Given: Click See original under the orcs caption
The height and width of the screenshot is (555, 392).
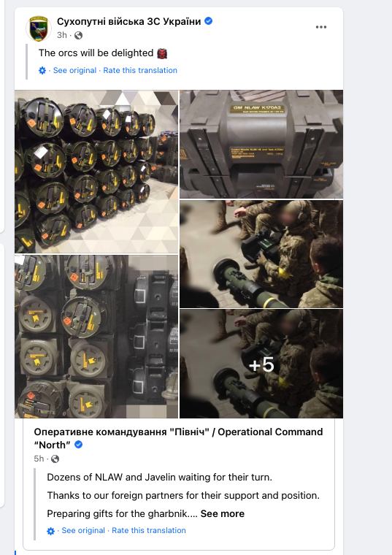Looking at the screenshot, I should pos(74,70).
